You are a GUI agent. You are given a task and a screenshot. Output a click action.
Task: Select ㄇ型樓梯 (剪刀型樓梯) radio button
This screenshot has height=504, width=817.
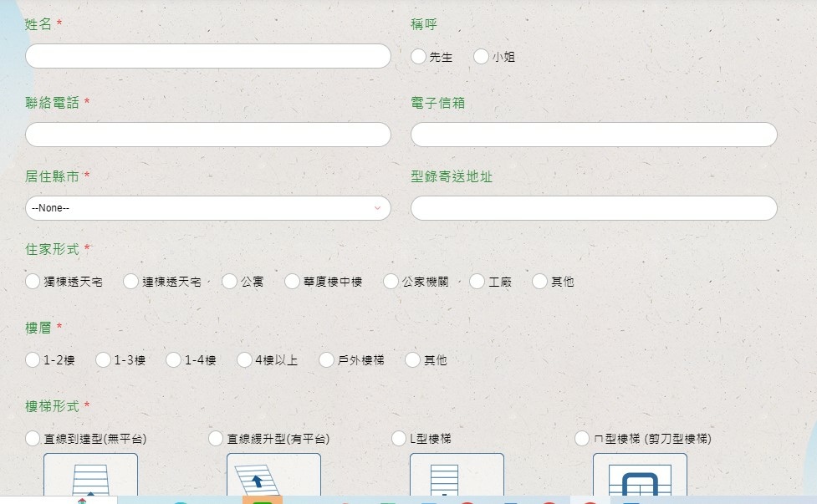(582, 439)
